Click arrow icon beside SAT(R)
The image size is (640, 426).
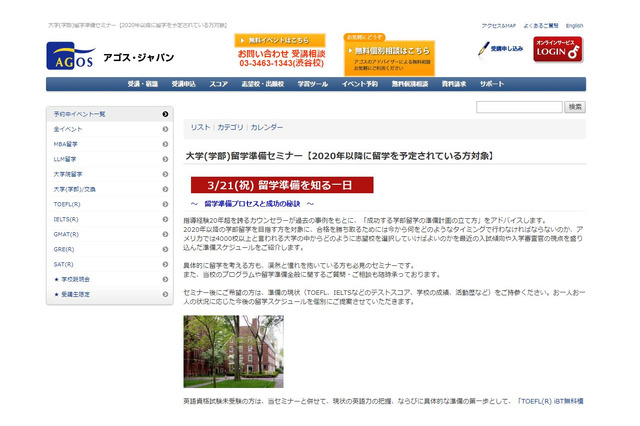[165, 264]
